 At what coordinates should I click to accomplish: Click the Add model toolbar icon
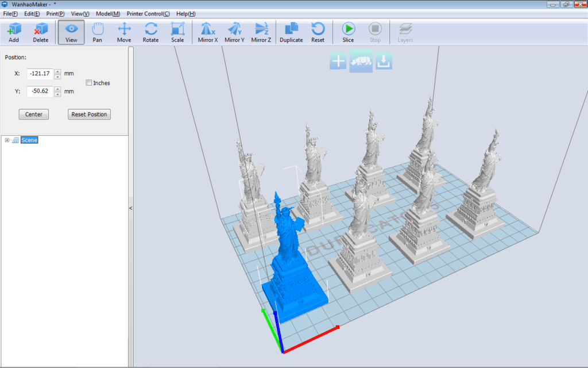[14, 32]
